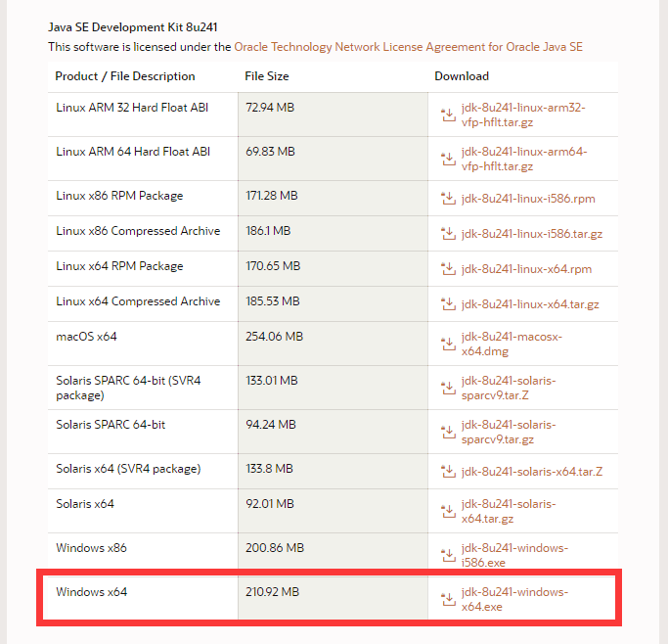The width and height of the screenshot is (668, 644).
Task: Download jdk-8u241-solaris-sparcv9.tar.Z file
Action: tap(509, 388)
